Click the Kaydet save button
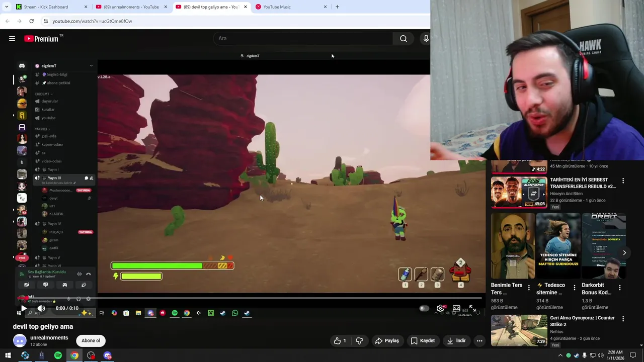644x362 pixels. point(423,341)
